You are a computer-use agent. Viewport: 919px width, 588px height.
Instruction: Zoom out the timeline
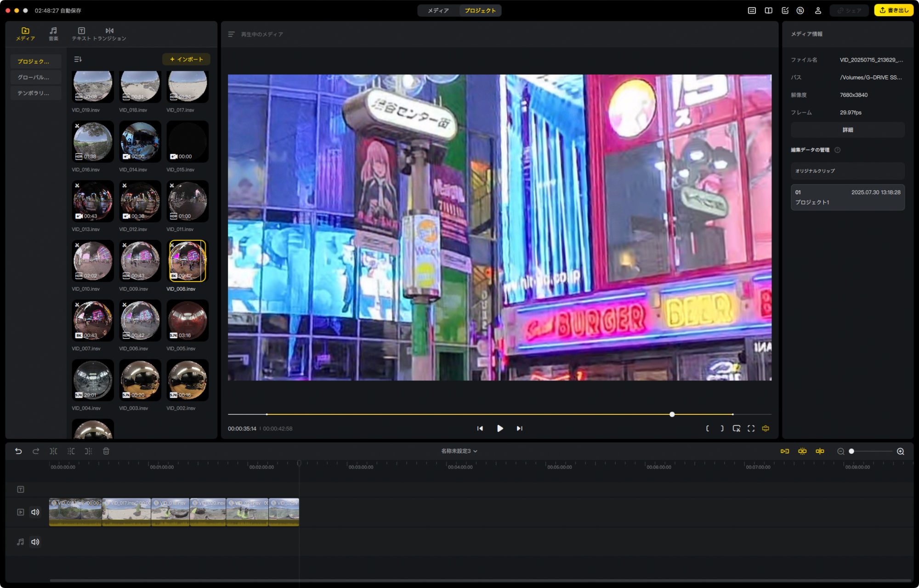pyautogui.click(x=840, y=452)
